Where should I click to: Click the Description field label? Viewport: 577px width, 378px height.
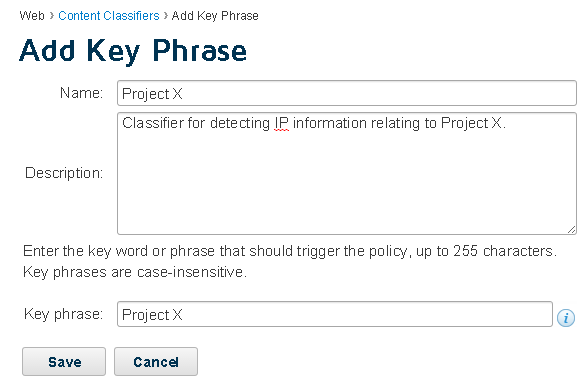[64, 173]
